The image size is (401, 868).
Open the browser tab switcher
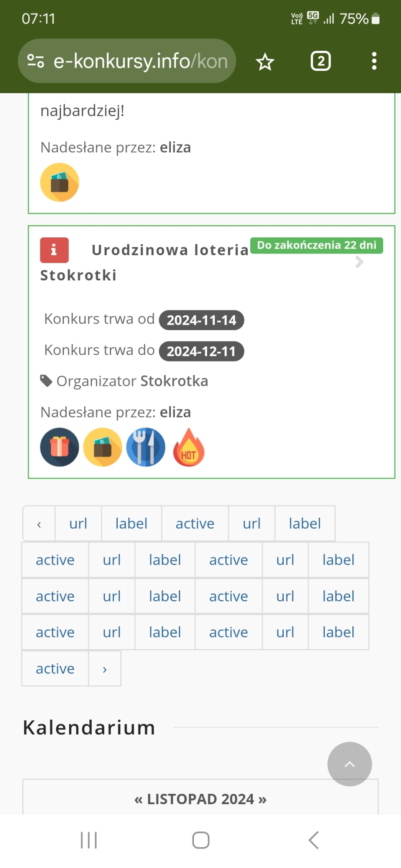[321, 61]
